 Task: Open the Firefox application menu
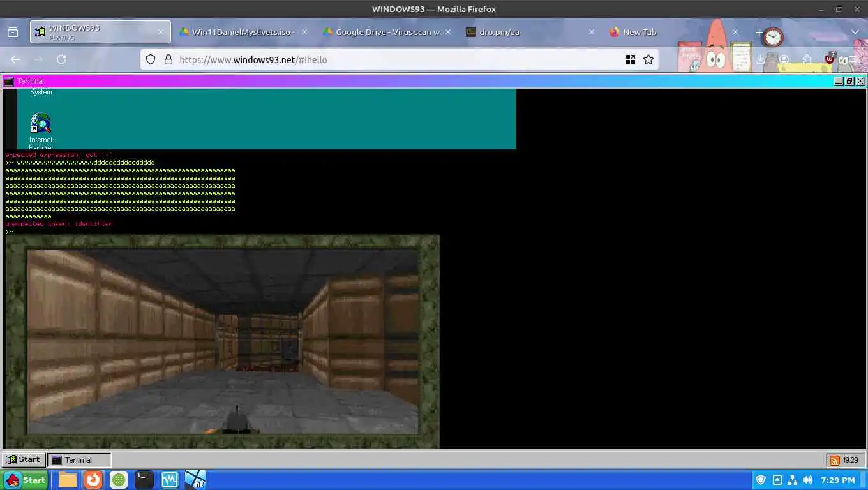tap(853, 59)
